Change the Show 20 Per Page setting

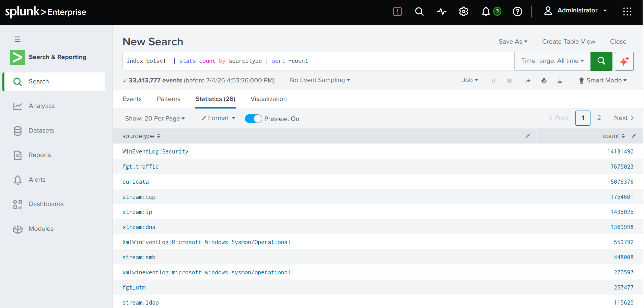pos(155,118)
